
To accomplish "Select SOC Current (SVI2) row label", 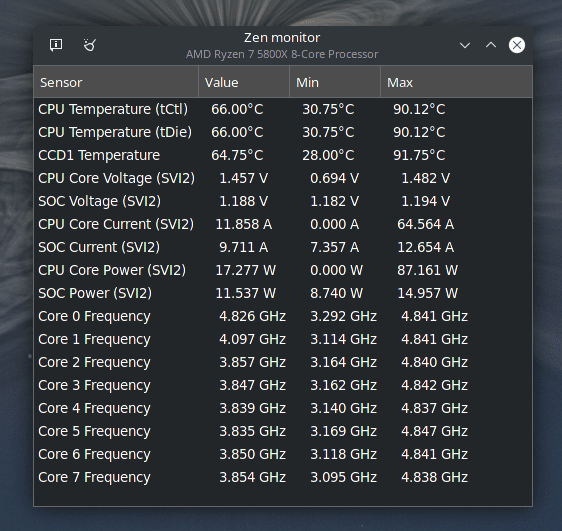I will (99, 247).
